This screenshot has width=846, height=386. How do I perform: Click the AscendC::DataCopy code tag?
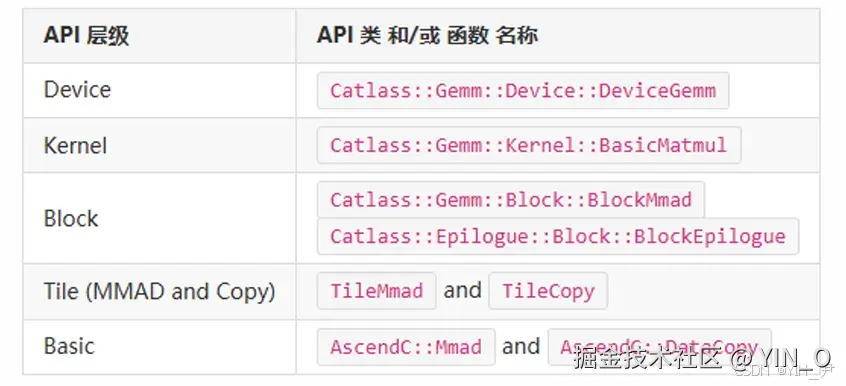coord(659,347)
